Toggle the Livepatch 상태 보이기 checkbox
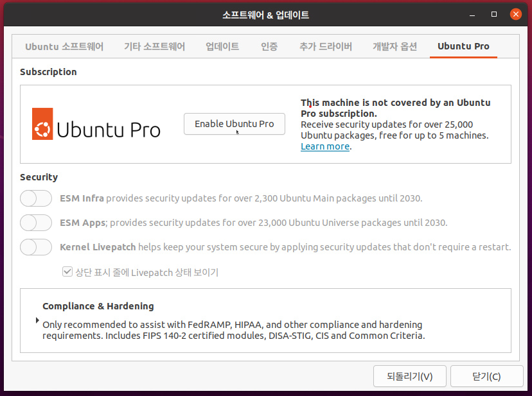The width and height of the screenshot is (532, 396). 67,272
